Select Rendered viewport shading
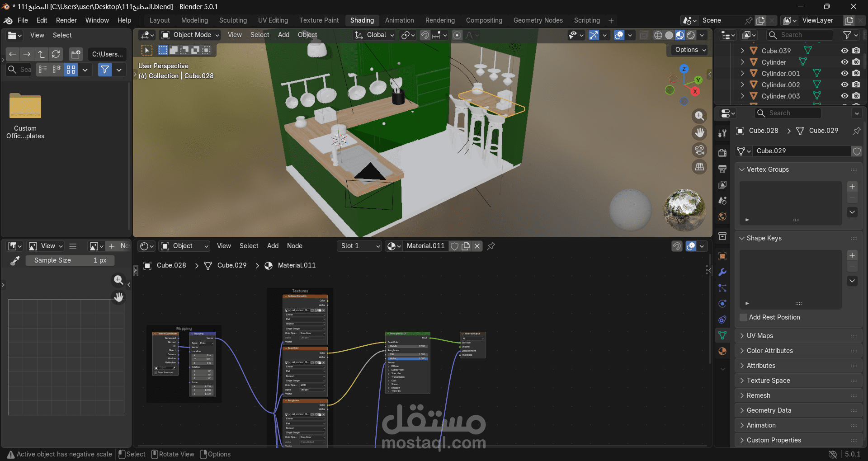Screen dimensions: 868x461 691,35
